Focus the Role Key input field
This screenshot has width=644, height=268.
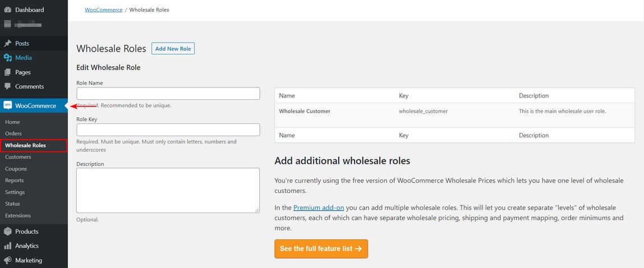click(x=168, y=130)
